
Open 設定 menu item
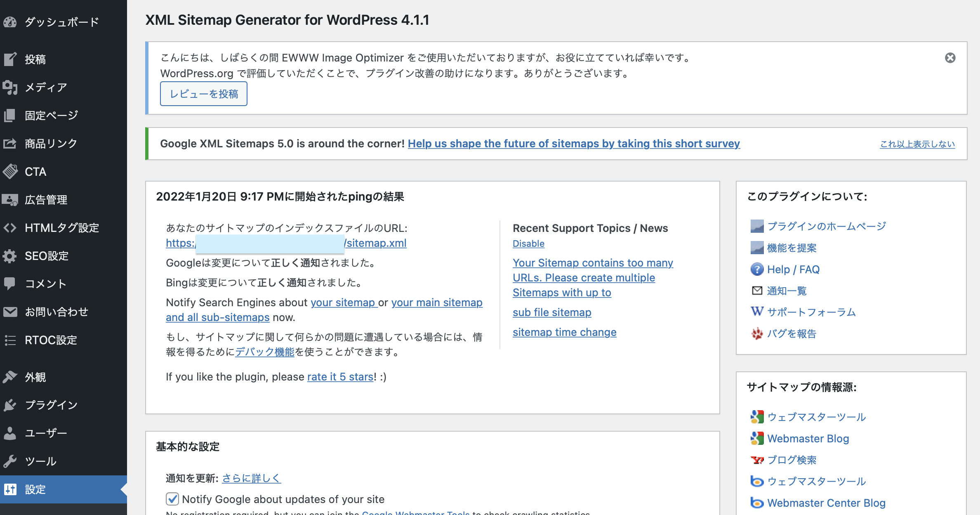(64, 489)
